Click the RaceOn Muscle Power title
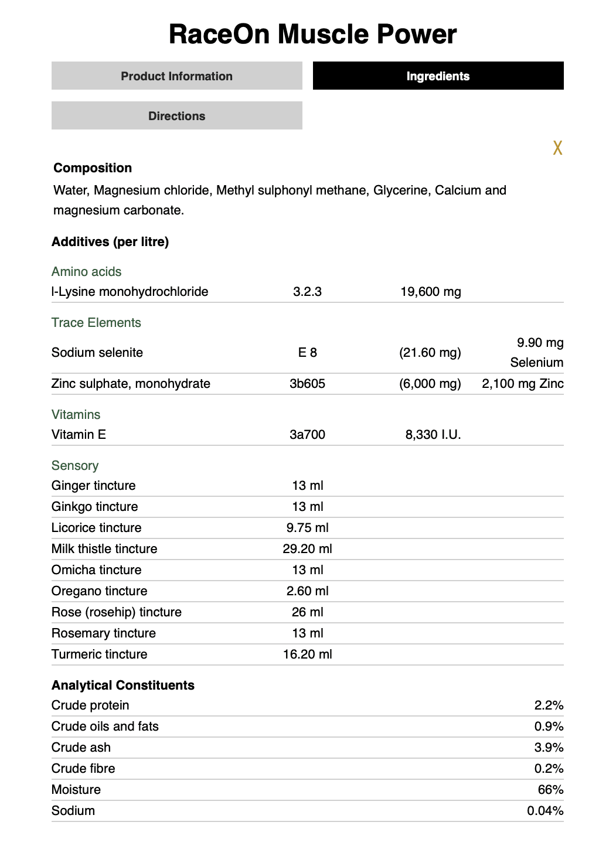 pos(312,34)
